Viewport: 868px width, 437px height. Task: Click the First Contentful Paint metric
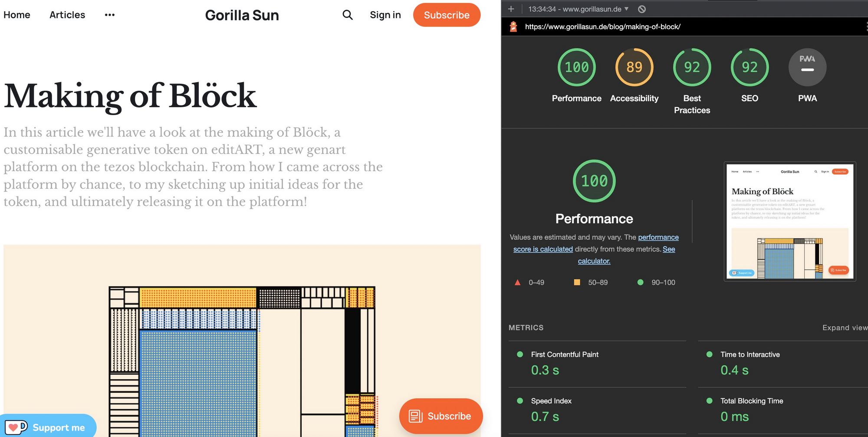(x=597, y=364)
